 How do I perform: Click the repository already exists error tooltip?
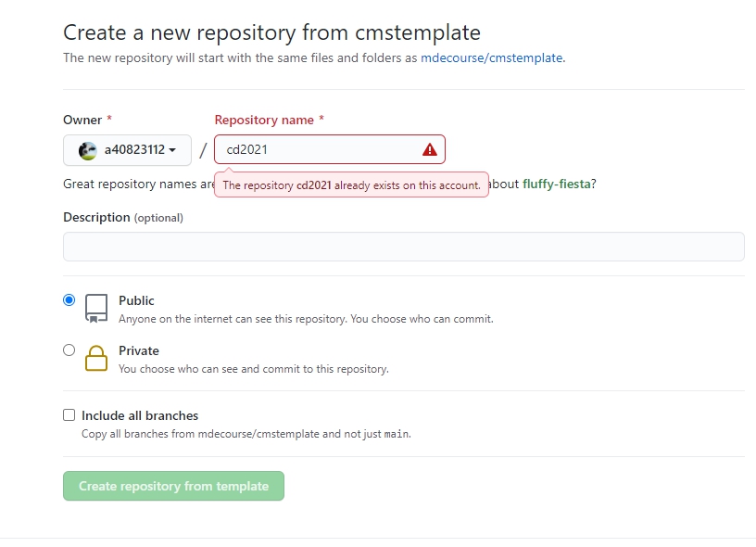coord(351,184)
